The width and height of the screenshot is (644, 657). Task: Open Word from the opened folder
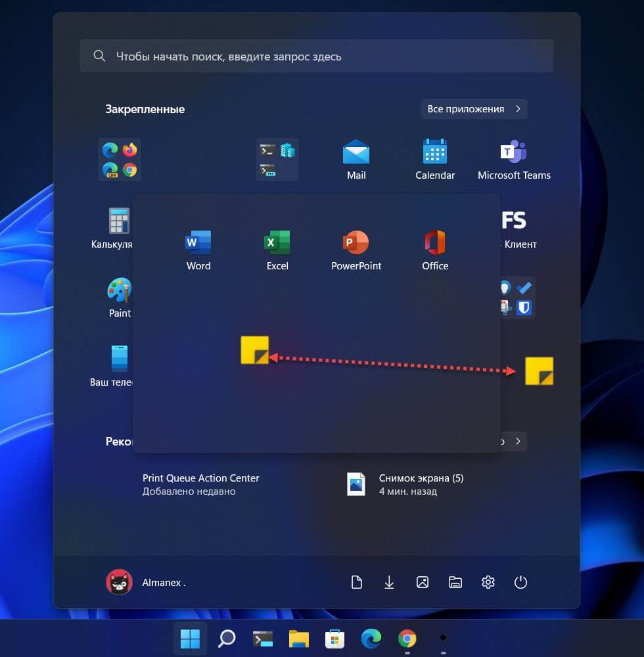(x=198, y=250)
